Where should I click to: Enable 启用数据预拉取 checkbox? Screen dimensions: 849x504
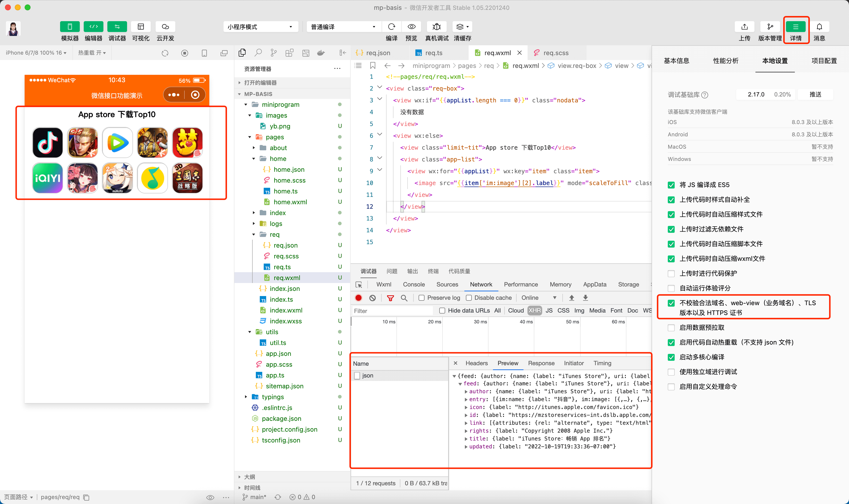(x=671, y=328)
